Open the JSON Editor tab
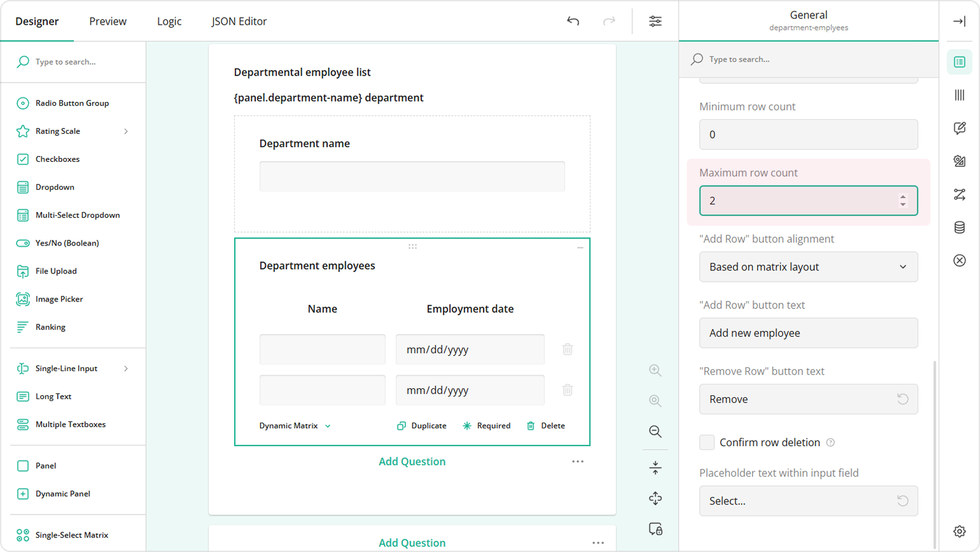 239,22
